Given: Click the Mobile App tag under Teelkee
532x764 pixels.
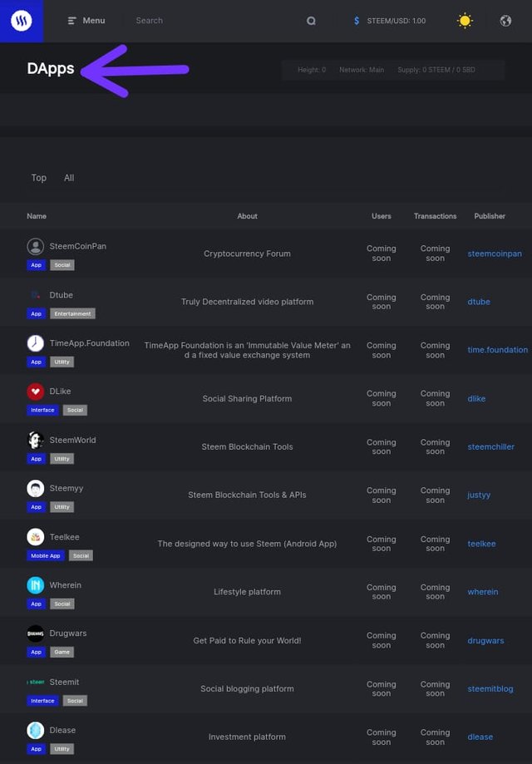Looking at the screenshot, I should (x=46, y=555).
